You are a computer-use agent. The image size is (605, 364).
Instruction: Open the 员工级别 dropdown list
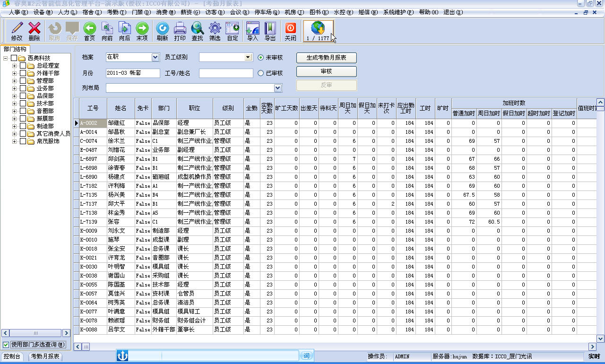tap(248, 57)
